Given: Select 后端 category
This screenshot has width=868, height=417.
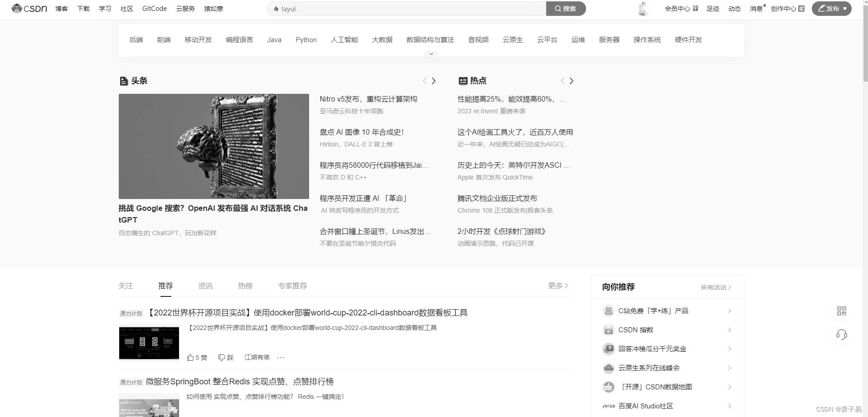Looking at the screenshot, I should tap(136, 40).
